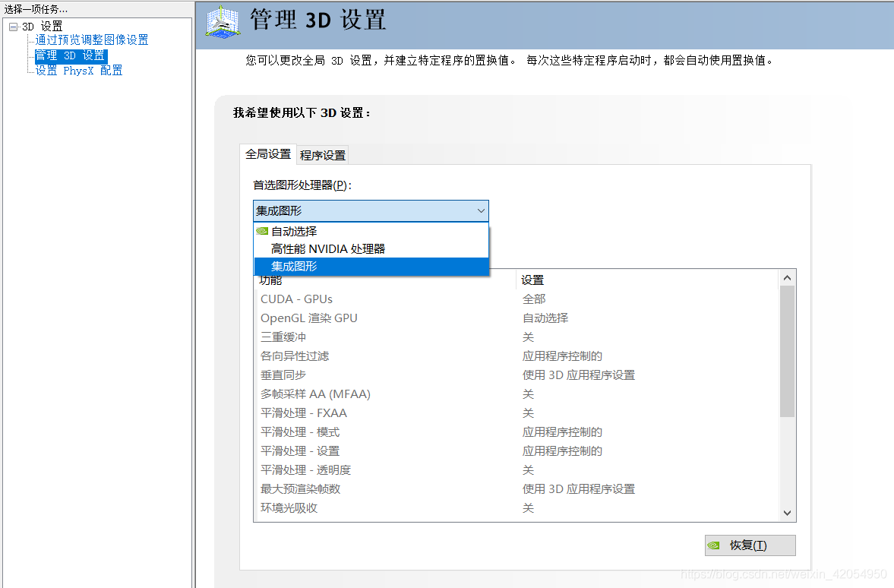This screenshot has height=588, width=894.
Task: Click scroll down arrow of settings list
Action: [788, 513]
